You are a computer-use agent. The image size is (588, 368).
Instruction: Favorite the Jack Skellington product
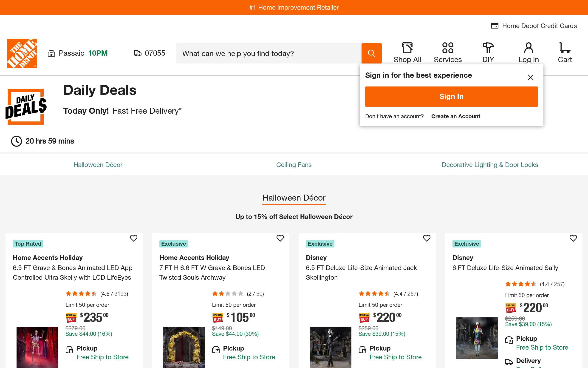click(427, 238)
